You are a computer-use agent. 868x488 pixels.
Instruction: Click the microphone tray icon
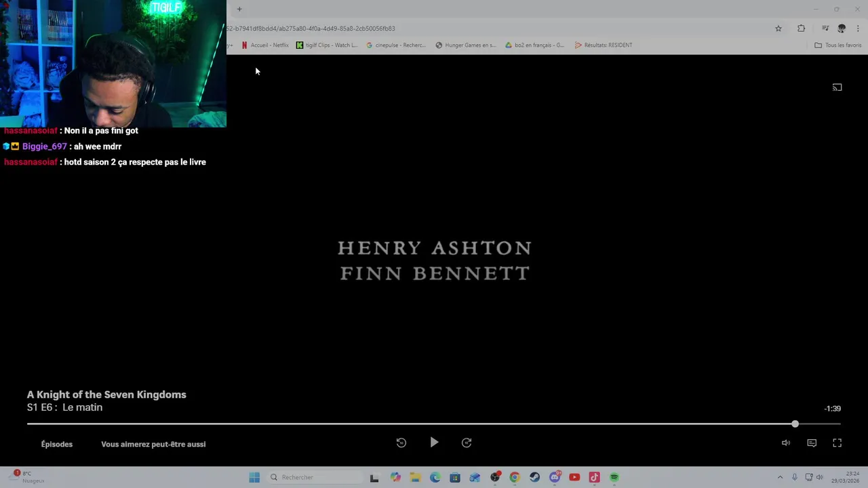pos(795,477)
